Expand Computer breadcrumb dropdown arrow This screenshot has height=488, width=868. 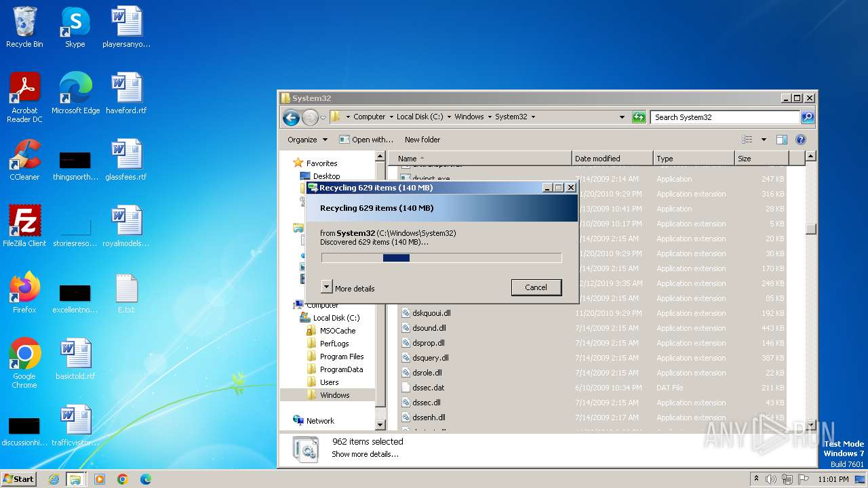(x=391, y=117)
